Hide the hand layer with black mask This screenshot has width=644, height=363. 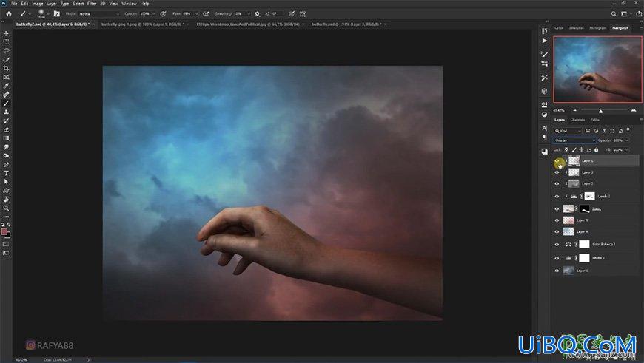point(557,208)
